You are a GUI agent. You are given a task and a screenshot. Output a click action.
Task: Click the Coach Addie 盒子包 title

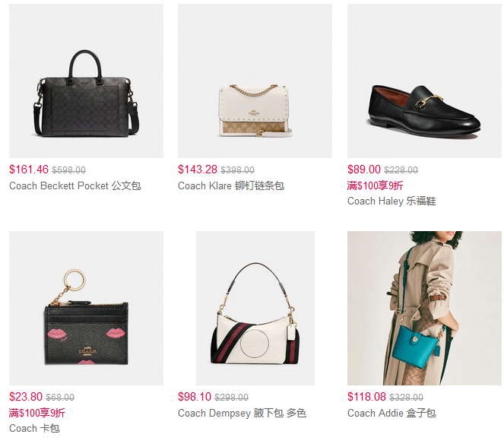391,413
